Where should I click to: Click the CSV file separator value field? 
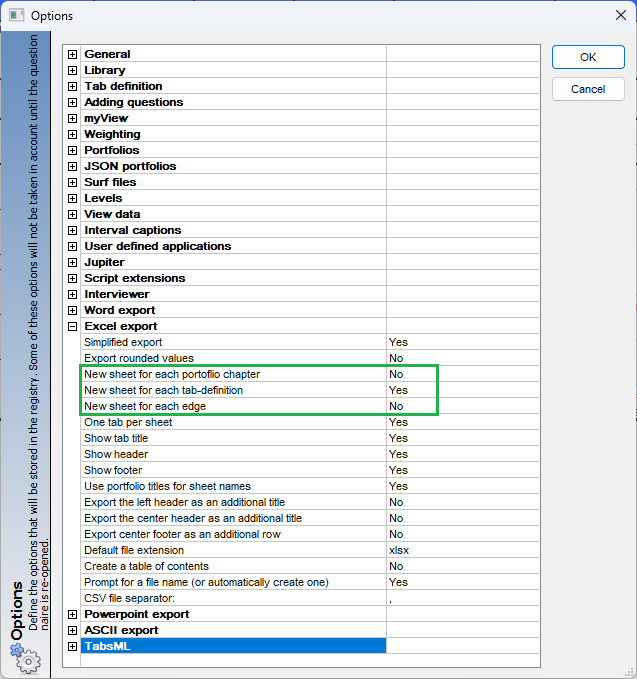(x=462, y=598)
